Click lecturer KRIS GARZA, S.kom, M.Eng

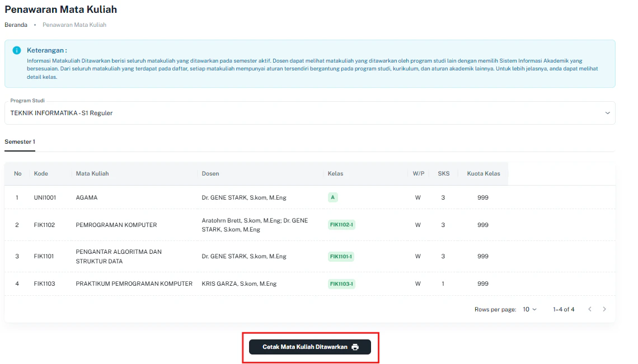point(240,284)
